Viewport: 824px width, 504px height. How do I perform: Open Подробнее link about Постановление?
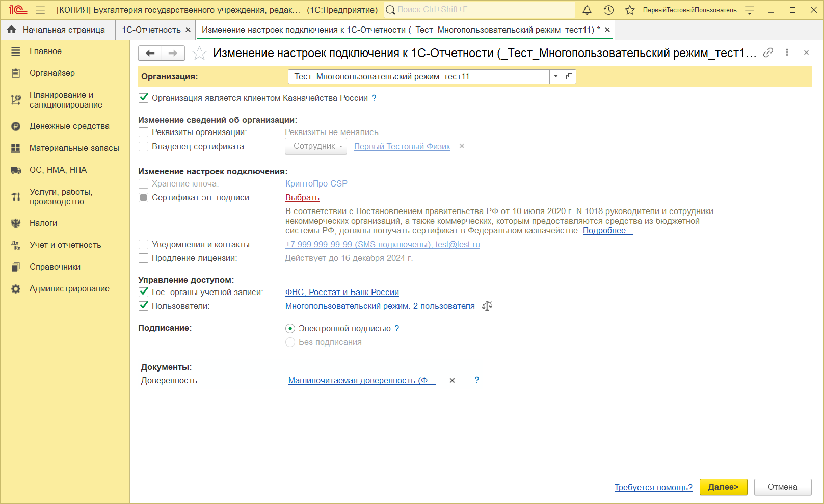click(608, 230)
